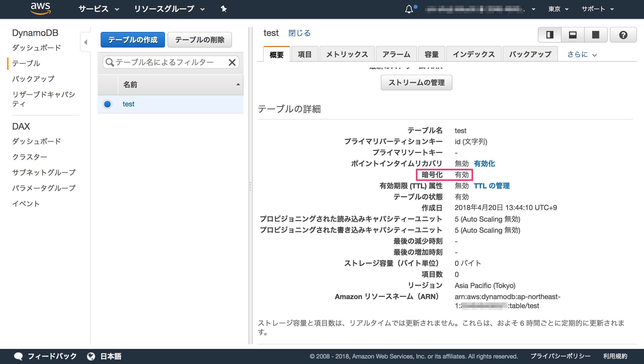Click the feedback speech bubble icon
The height and width of the screenshot is (364, 644).
18,356
